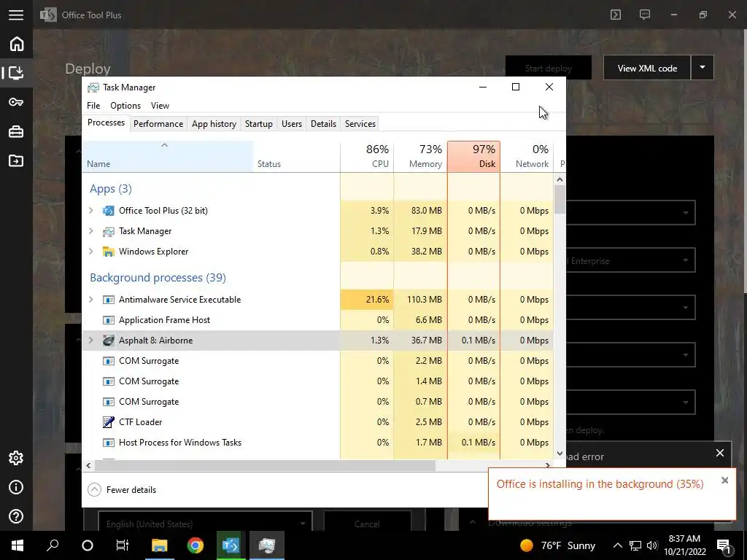The height and width of the screenshot is (560, 747).
Task: Click Antimalware Service Executable icon
Action: click(109, 300)
